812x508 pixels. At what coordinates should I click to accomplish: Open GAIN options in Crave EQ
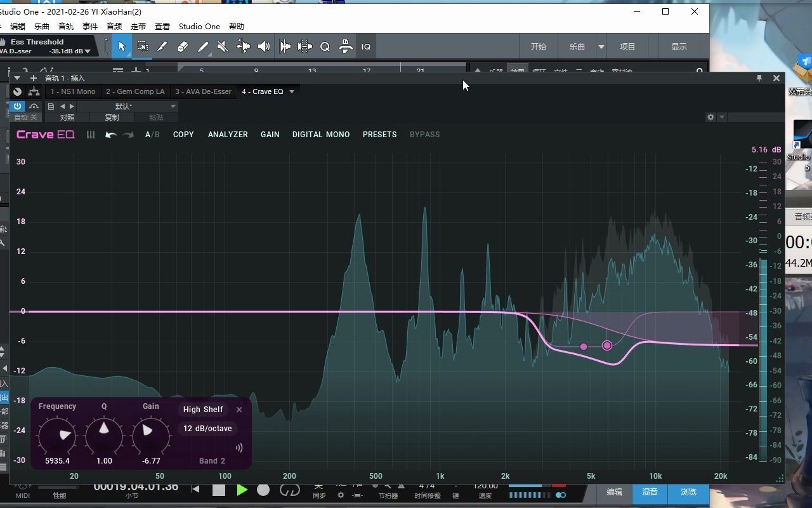270,135
